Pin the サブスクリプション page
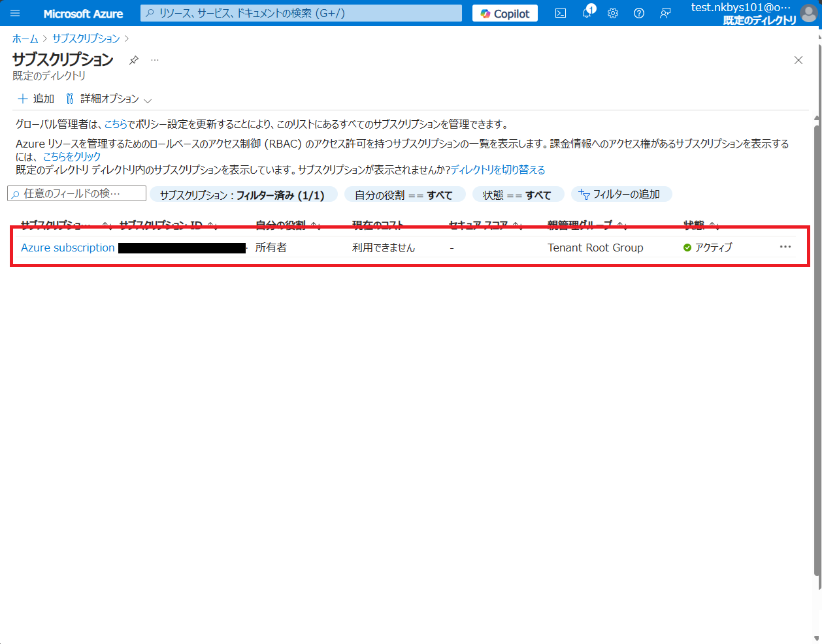This screenshot has width=822, height=644. (x=133, y=60)
